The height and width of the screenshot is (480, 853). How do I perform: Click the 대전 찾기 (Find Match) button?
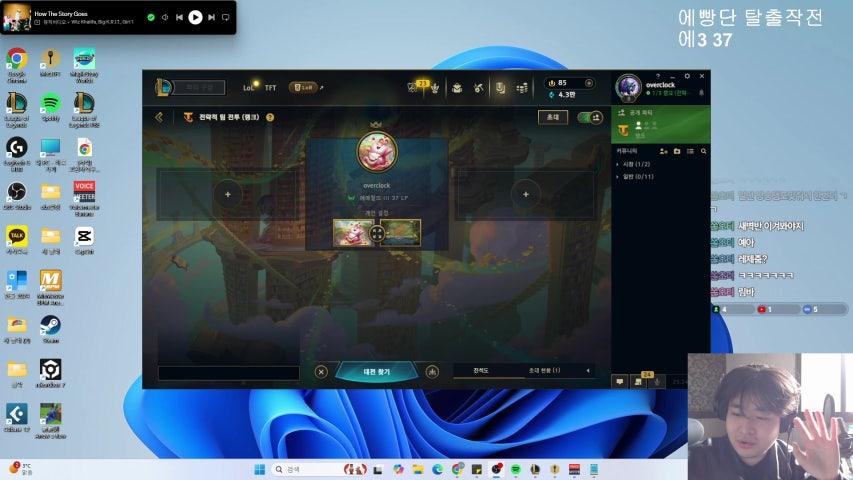[375, 371]
